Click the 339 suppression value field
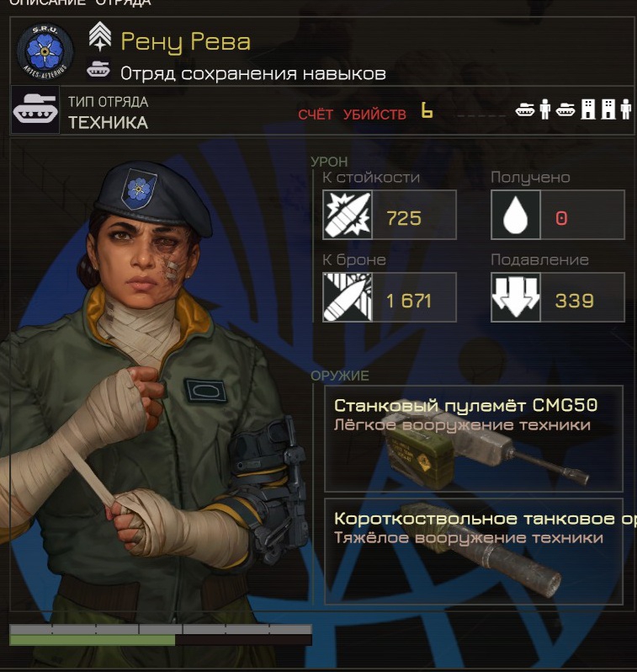 [x=582, y=297]
